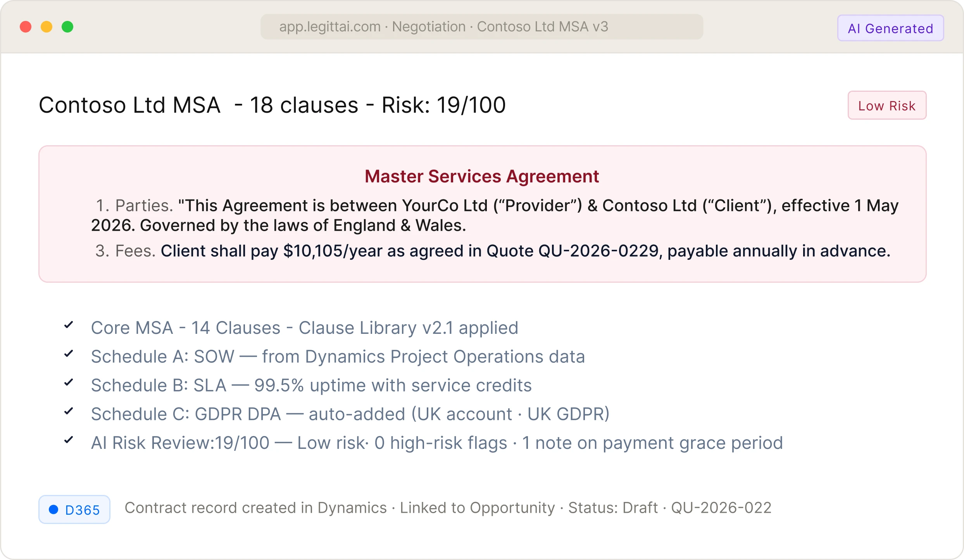Click the D365 integration badge
964x560 pixels.
(x=74, y=509)
